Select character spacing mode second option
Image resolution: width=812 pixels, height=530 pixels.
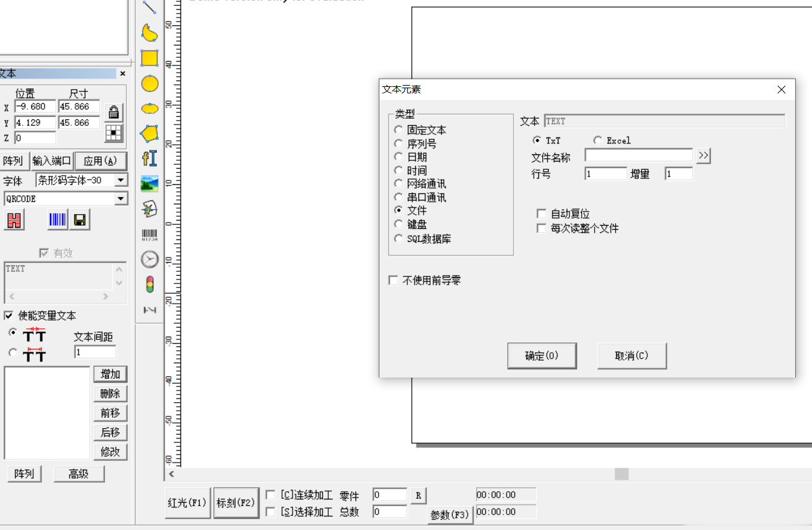click(13, 353)
